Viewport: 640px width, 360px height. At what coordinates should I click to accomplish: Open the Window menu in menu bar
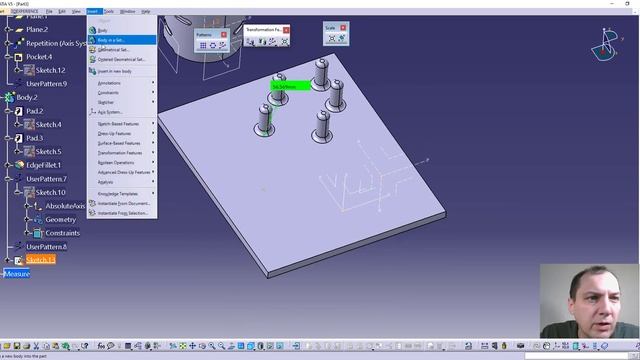point(128,11)
